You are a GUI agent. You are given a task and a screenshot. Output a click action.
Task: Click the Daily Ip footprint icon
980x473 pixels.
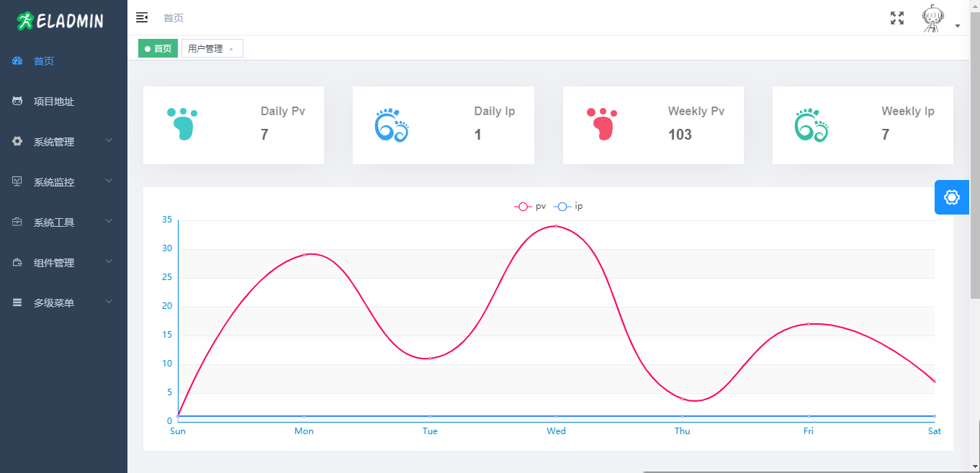(392, 125)
